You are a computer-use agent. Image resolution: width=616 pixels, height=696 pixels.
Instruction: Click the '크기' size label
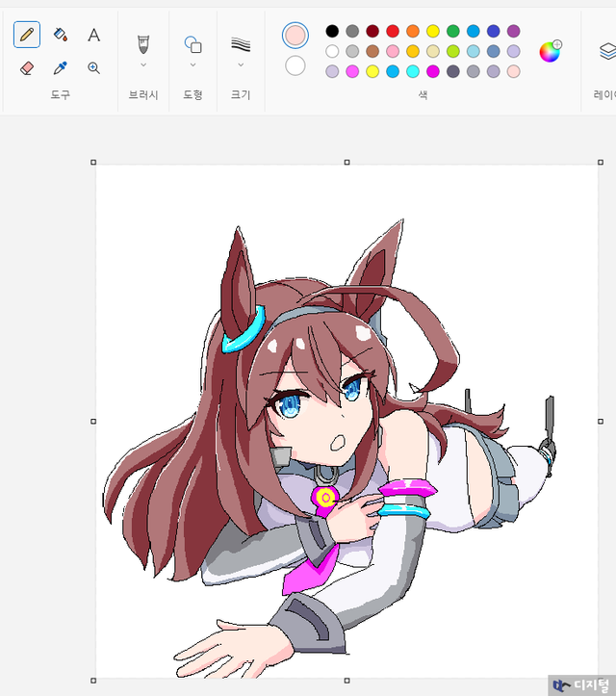click(241, 94)
